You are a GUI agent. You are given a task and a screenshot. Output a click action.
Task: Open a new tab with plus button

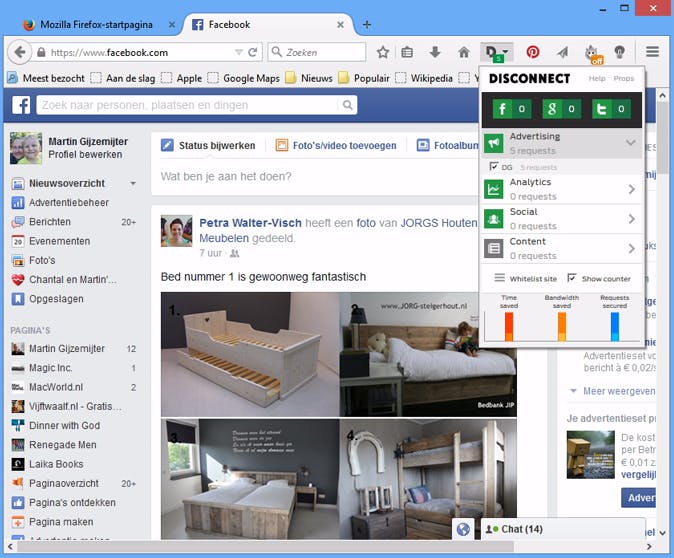coord(367,25)
